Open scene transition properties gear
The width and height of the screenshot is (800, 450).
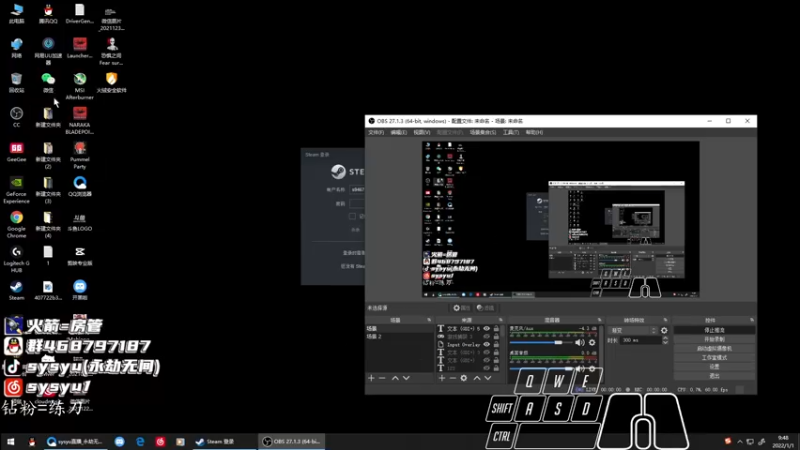pyautogui.click(x=664, y=331)
